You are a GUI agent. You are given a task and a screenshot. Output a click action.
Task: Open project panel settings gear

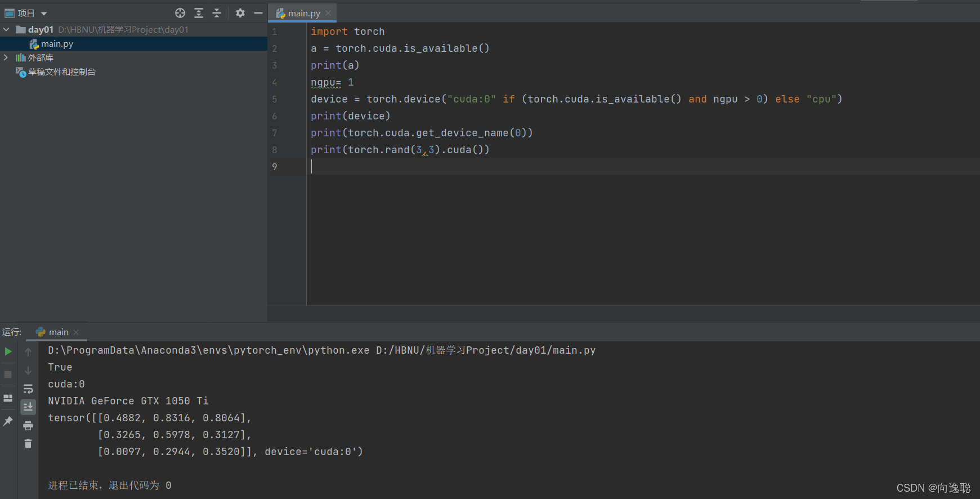click(240, 13)
